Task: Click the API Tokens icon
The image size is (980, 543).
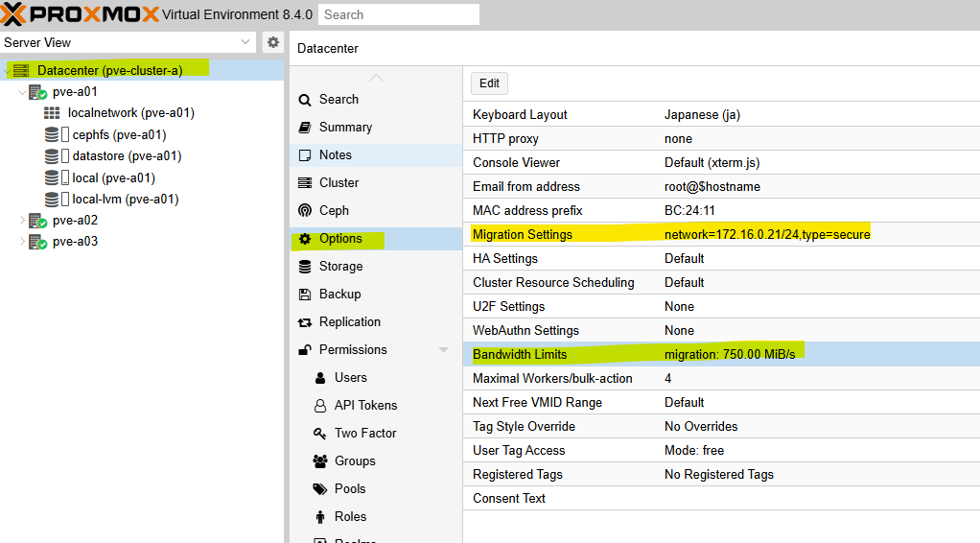Action: (320, 406)
